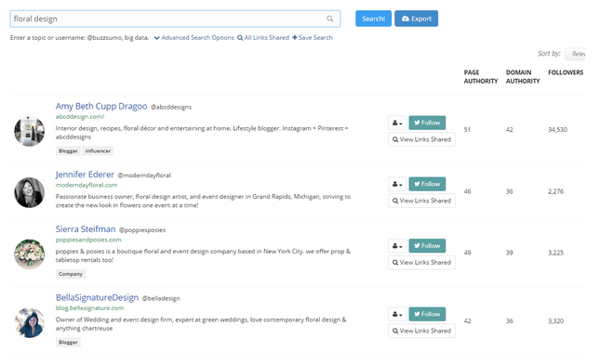Select follower count 3,320
Viewport: 600px width, 364px height.
point(556,321)
